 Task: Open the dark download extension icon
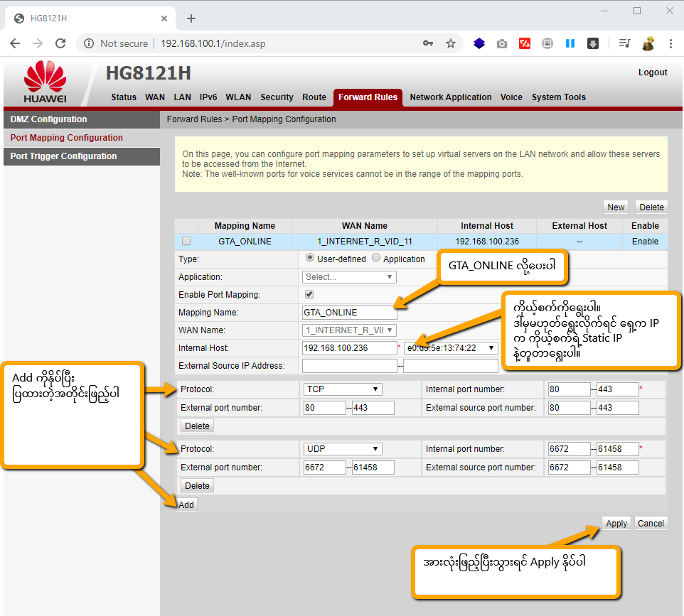[x=592, y=43]
